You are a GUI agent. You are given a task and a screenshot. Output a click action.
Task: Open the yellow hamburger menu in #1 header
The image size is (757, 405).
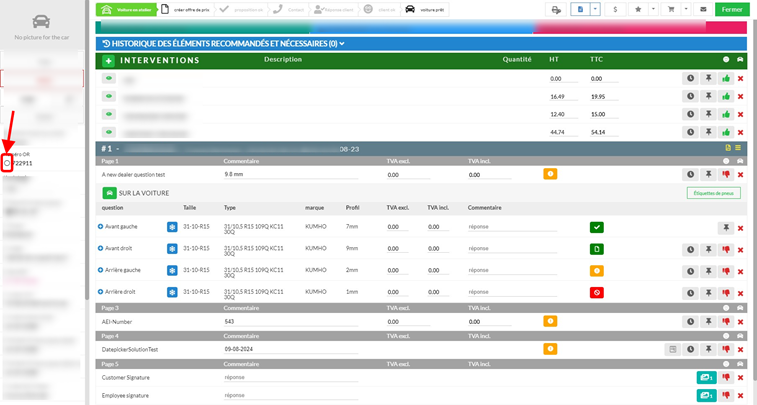[738, 148]
